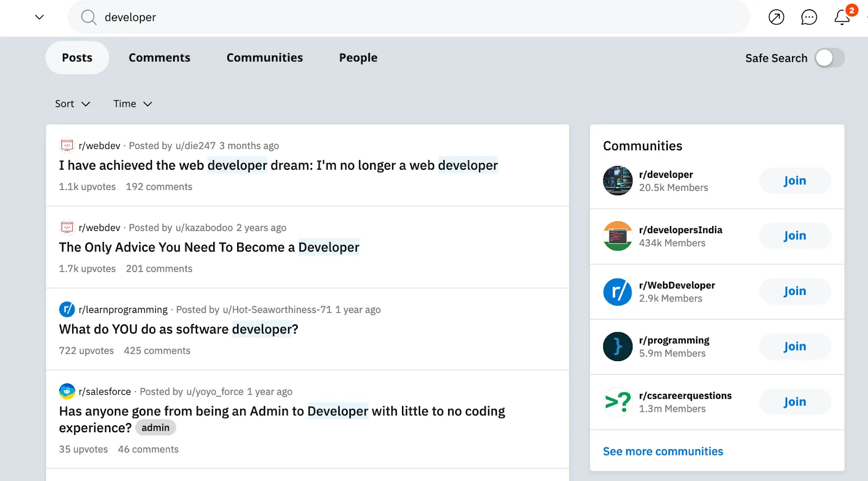Click r/webdev icon on kazabodoo's post
Viewport: 868px width, 481px height.
[x=67, y=227]
